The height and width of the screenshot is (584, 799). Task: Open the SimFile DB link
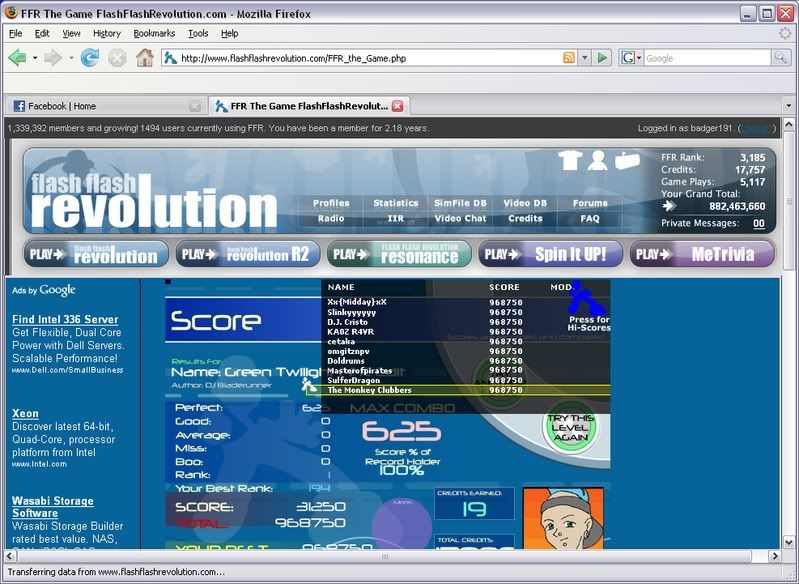460,203
